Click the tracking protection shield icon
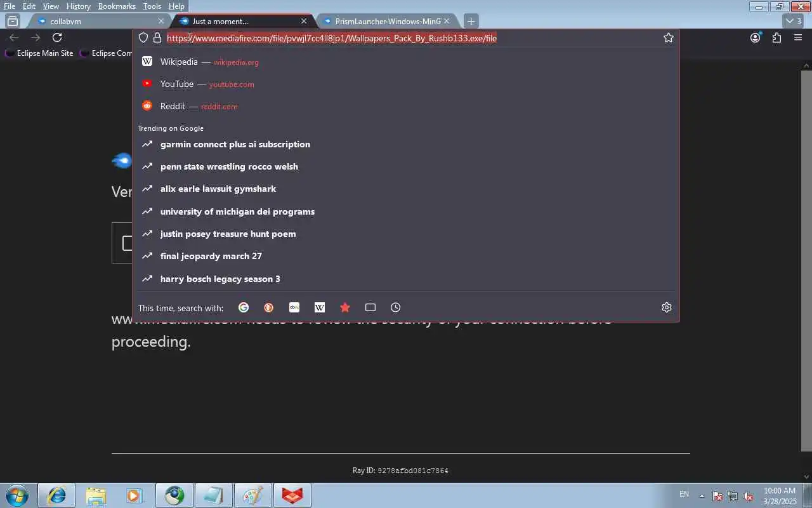The image size is (812, 508). (x=143, y=37)
